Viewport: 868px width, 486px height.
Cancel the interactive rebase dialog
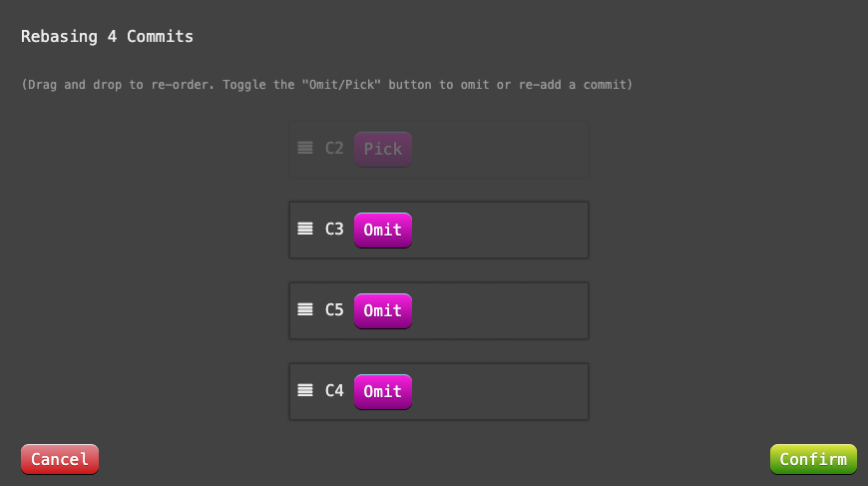[x=60, y=459]
